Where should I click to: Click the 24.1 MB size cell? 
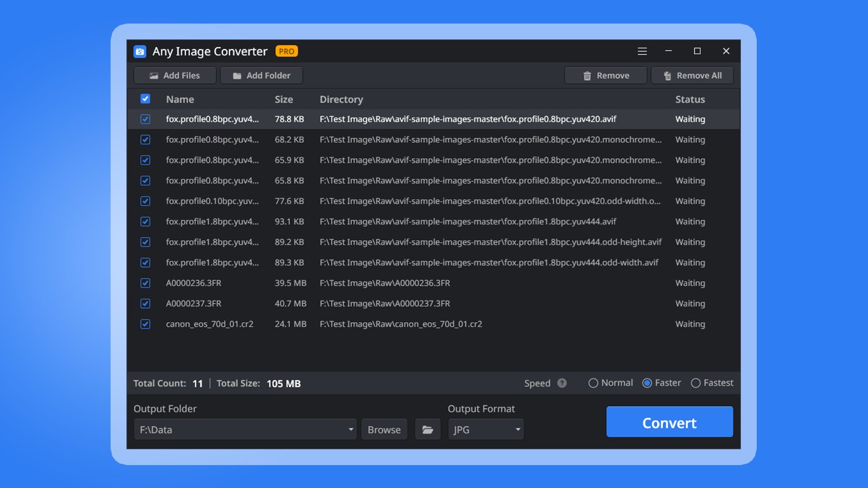tap(290, 324)
